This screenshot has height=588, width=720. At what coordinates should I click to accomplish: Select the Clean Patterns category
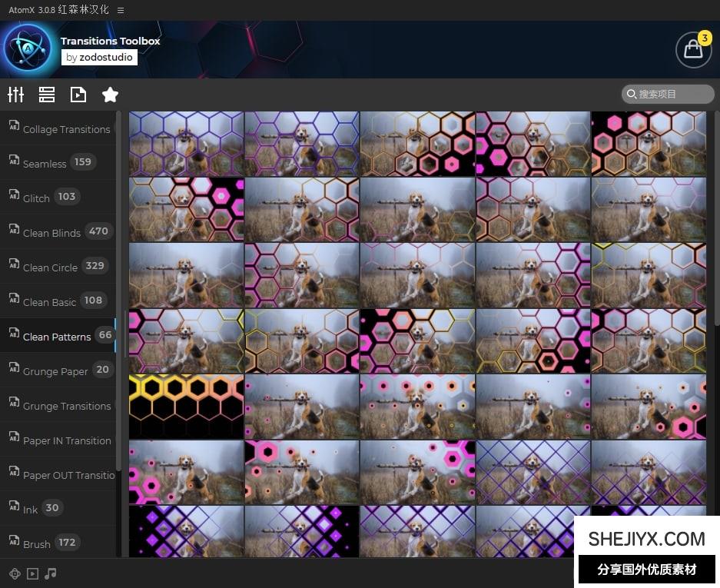(x=57, y=337)
